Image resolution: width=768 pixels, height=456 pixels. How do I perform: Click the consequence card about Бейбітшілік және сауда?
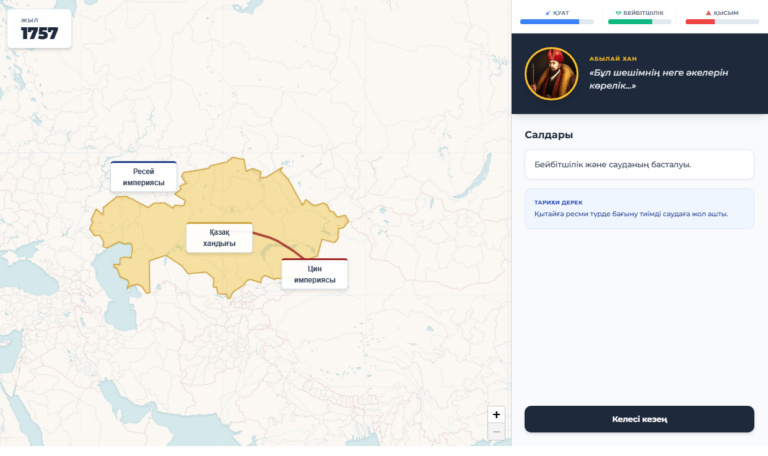coord(639,165)
